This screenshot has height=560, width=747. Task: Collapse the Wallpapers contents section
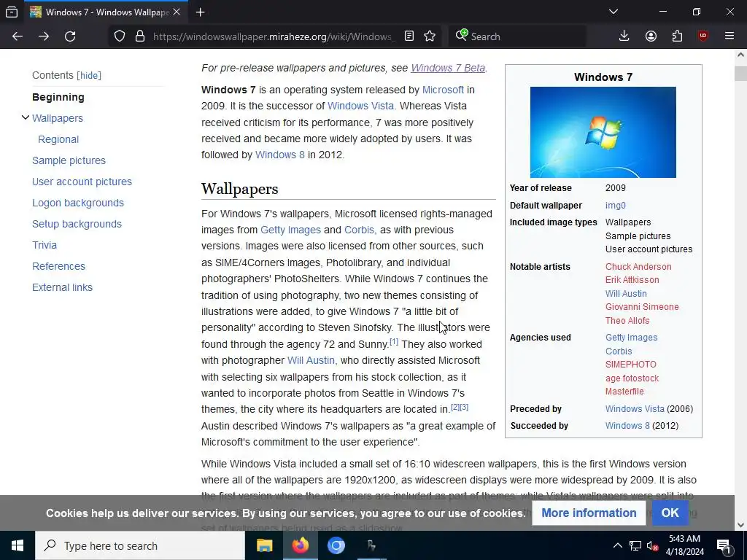[26, 117]
